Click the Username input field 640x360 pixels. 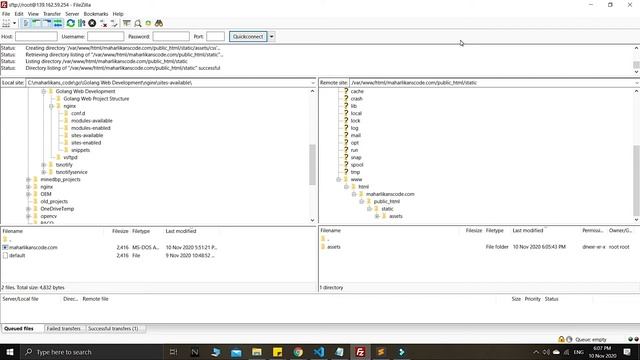point(106,36)
